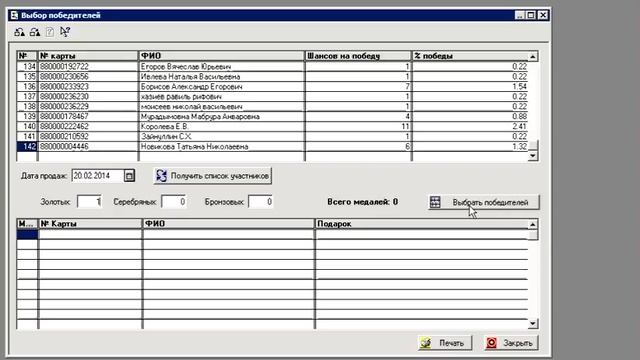The image size is (640, 360).
Task: Click the 'Серебряных' count input field
Action: [174, 202]
